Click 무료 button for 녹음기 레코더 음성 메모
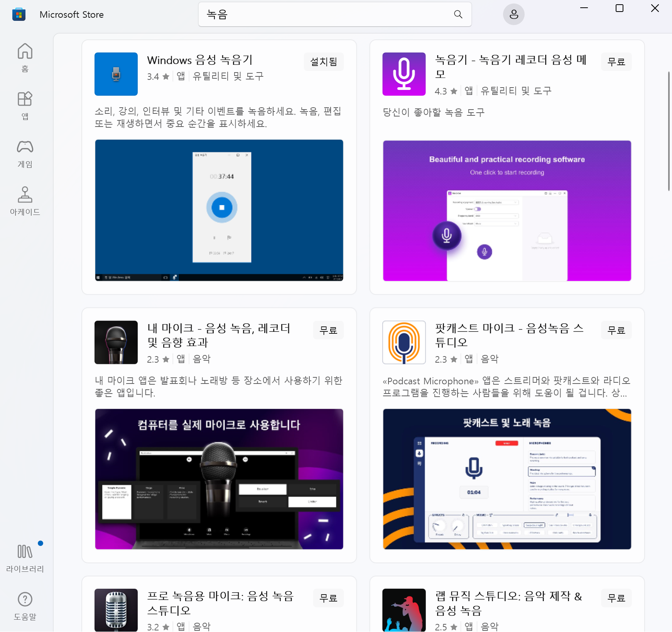The height and width of the screenshot is (632, 672). point(616,62)
